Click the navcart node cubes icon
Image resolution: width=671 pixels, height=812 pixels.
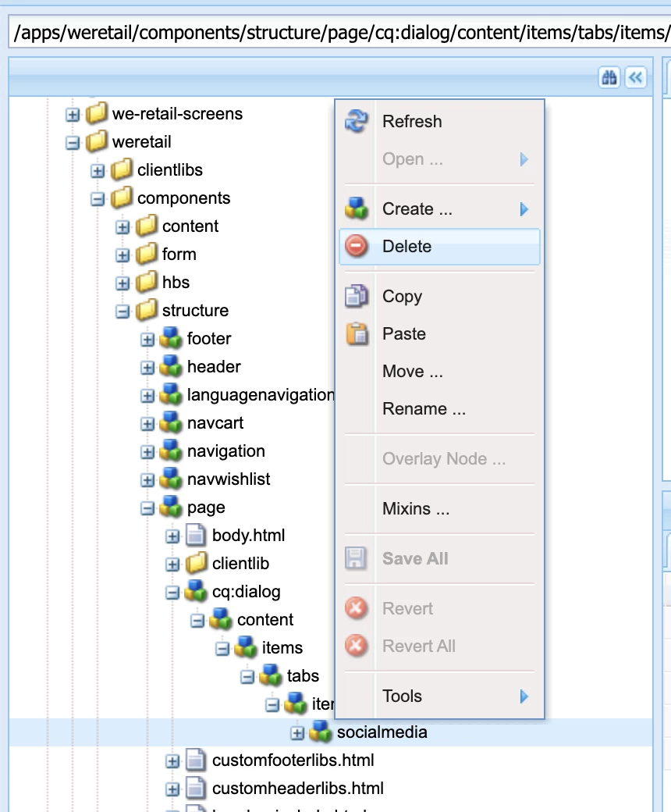click(x=171, y=422)
